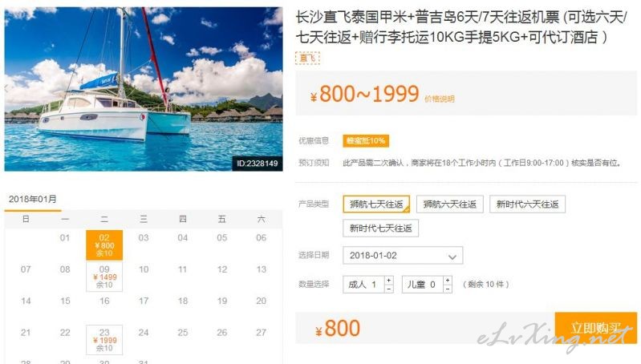Select January 23 priced ¥1999 in calendar
Screen dimensions: 641x364
pyautogui.click(x=104, y=340)
